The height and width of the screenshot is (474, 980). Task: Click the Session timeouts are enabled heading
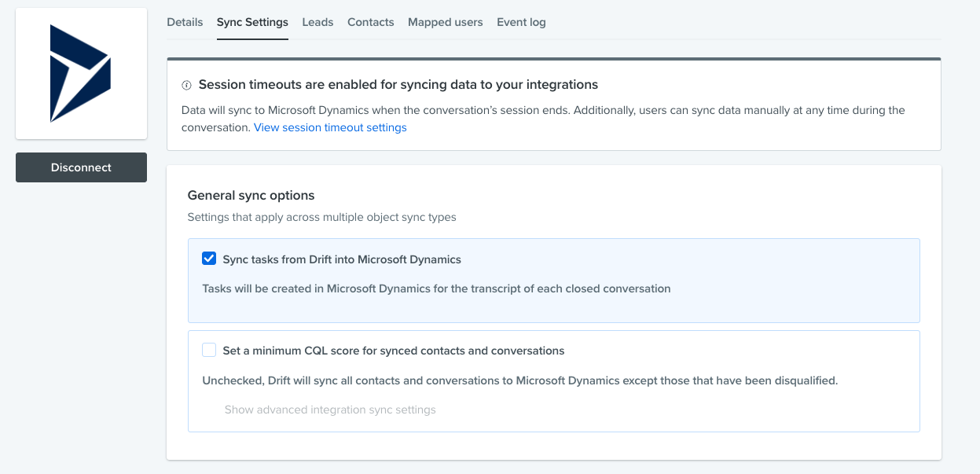click(x=398, y=84)
